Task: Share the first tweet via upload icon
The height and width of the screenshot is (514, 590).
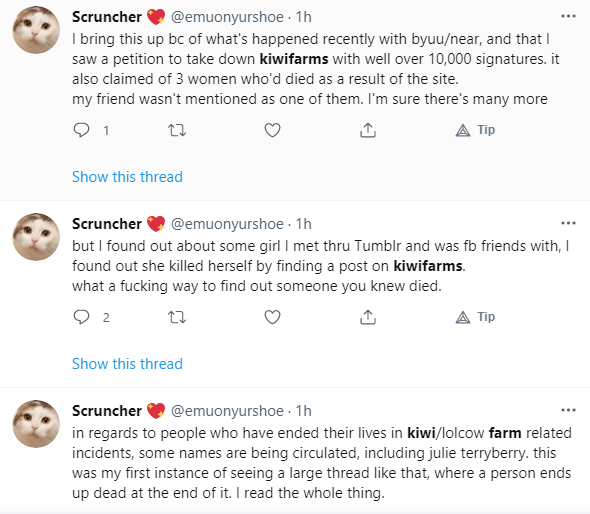Action: pyautogui.click(x=368, y=130)
